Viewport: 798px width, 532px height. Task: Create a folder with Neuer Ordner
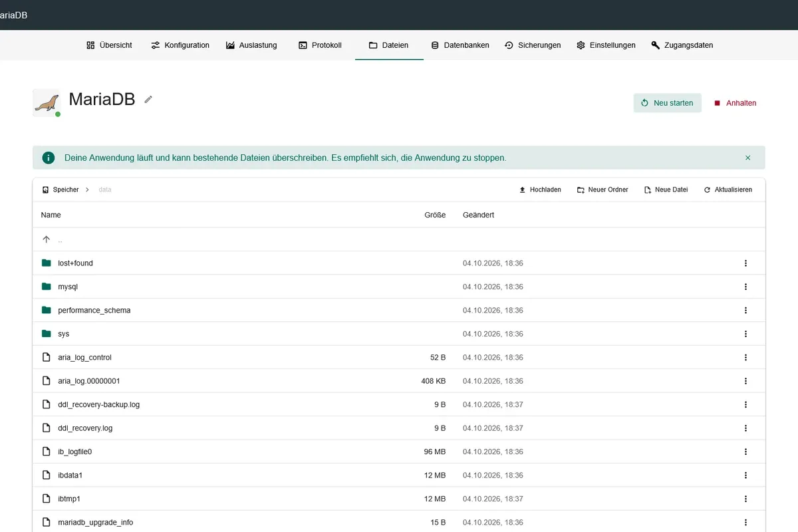(x=602, y=190)
